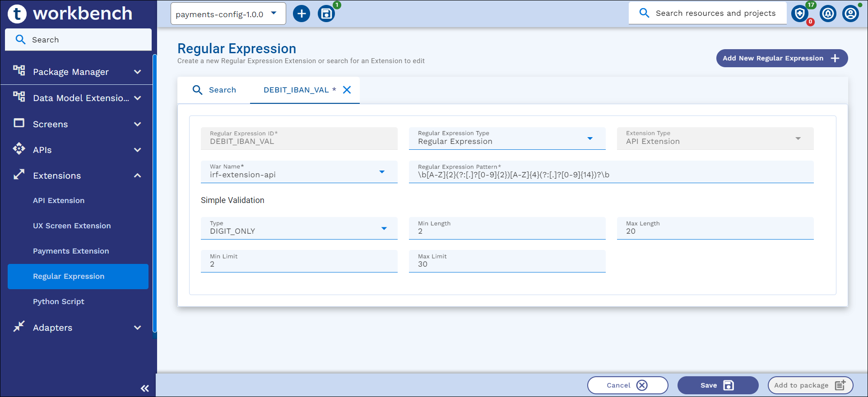Close the DEBIT_IBAN_VAL tab

click(x=347, y=90)
